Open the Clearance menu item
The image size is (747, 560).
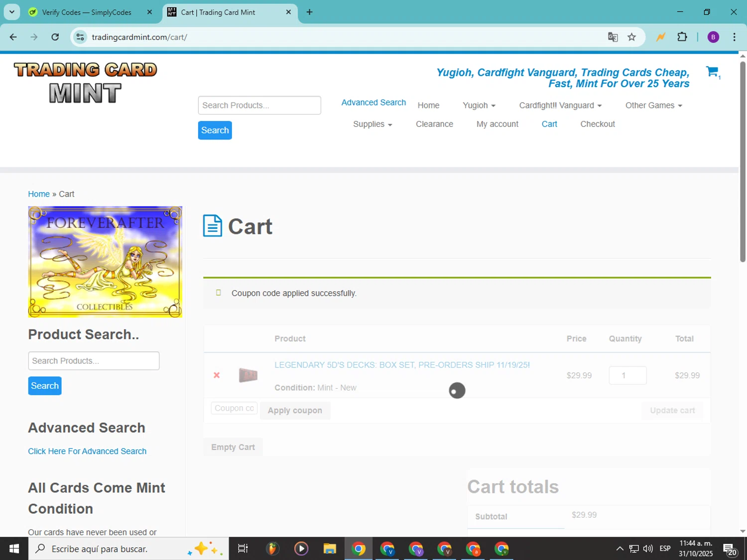[434, 124]
